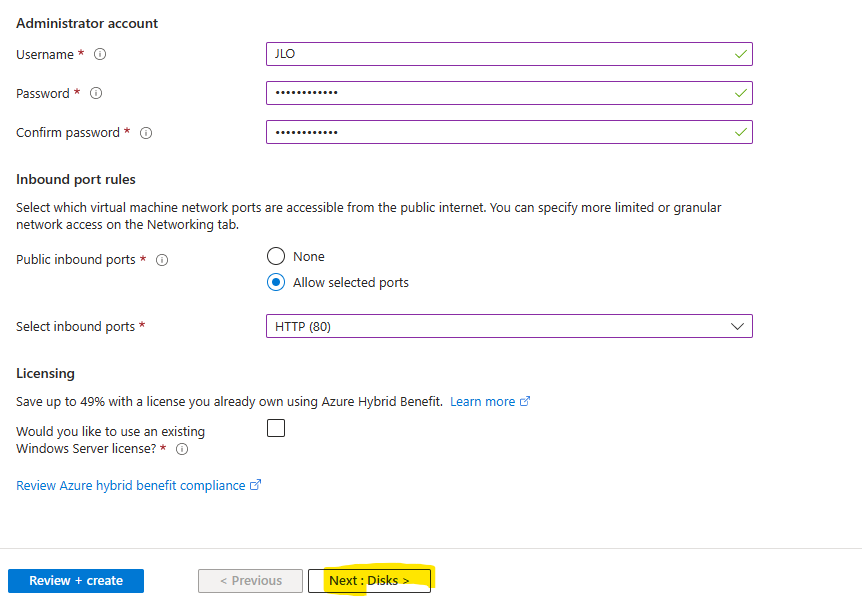Click the external link icon after Learn more

[x=525, y=401]
